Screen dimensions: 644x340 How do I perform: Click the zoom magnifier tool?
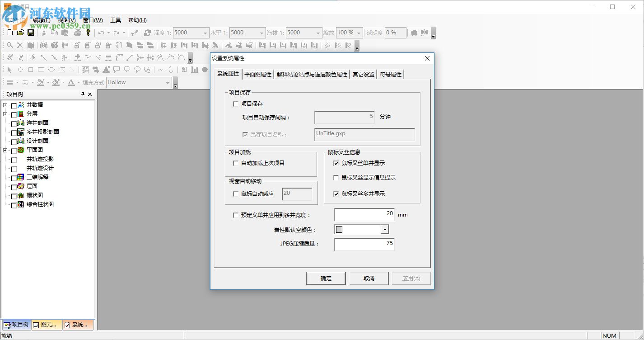[x=10, y=45]
